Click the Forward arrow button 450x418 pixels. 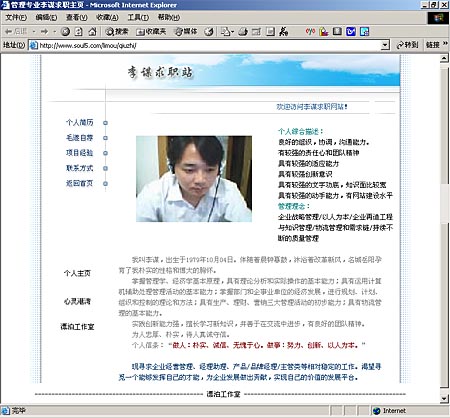pos(44,32)
